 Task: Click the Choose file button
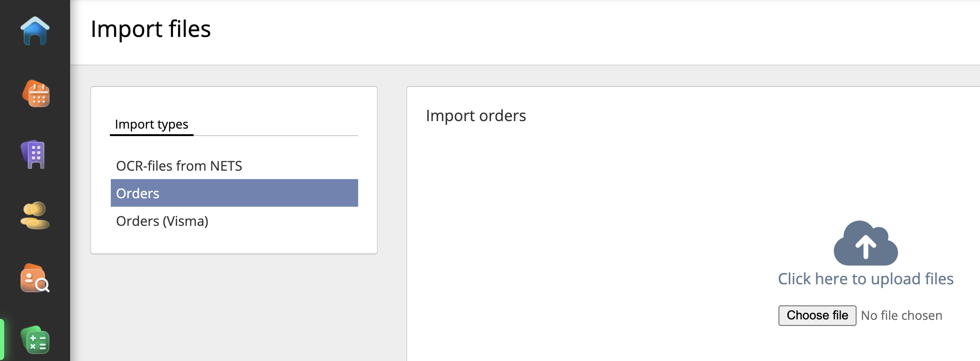817,316
